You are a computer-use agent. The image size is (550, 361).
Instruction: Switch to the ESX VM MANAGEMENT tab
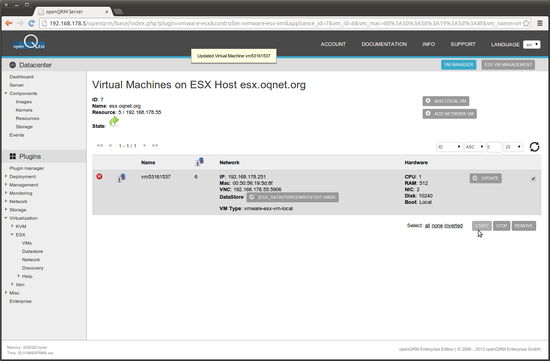(508, 65)
